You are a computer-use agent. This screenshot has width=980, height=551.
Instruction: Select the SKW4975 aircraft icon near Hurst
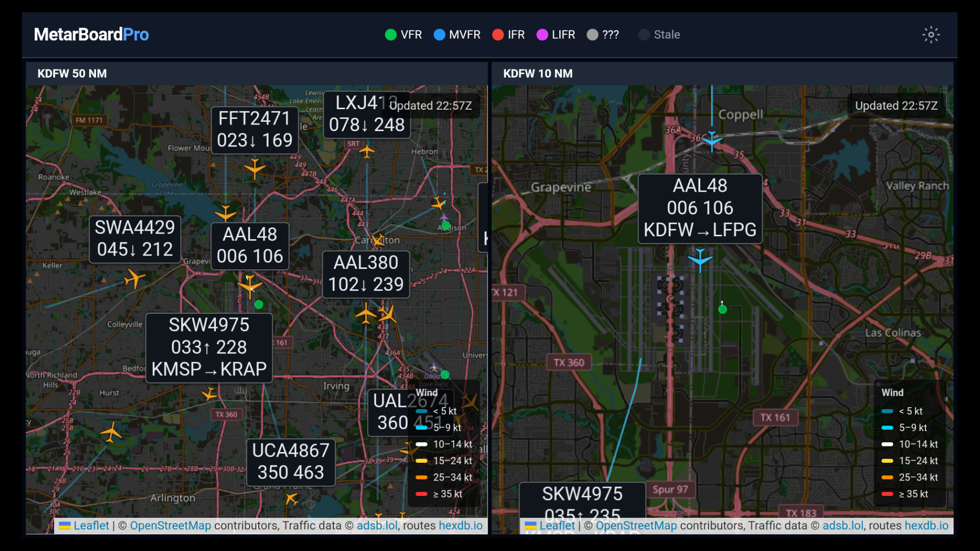tap(209, 394)
